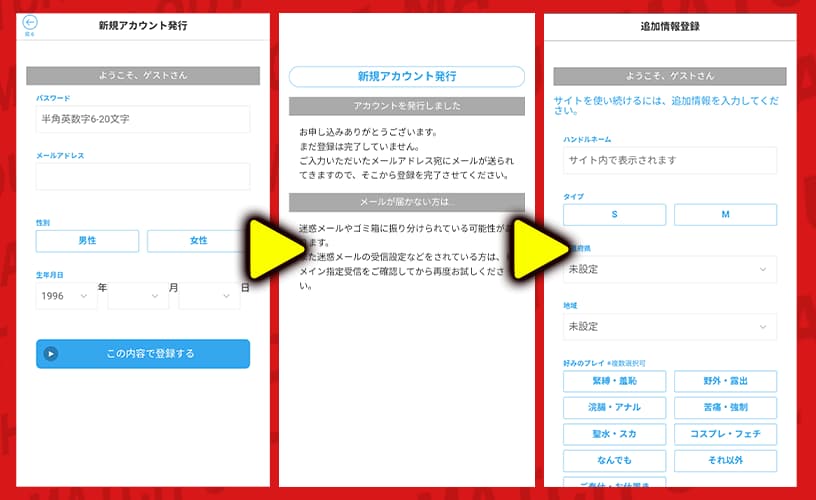816x500 pixels.
Task: Click in the ハンドルネーム input field
Action: point(670,160)
